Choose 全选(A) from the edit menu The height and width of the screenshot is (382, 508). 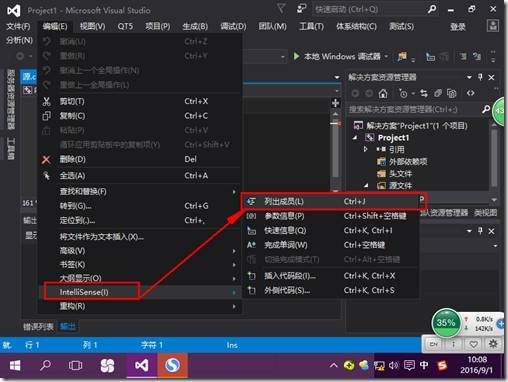click(x=140, y=175)
